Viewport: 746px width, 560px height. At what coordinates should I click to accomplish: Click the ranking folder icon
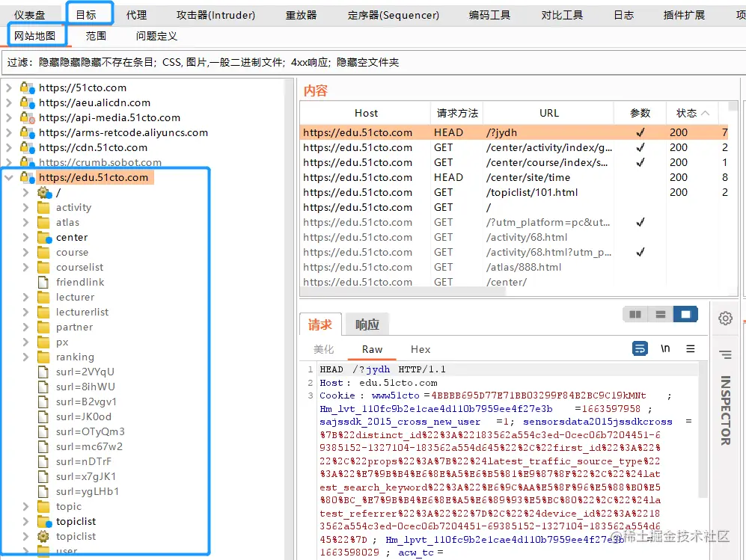(43, 357)
